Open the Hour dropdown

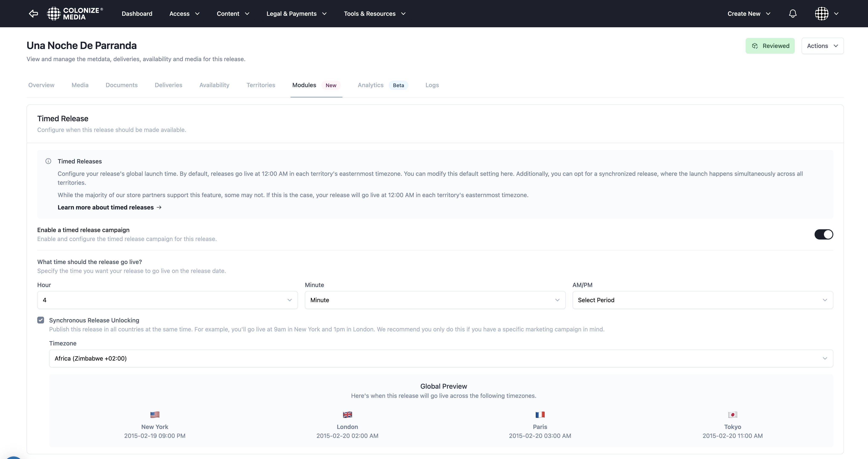click(x=167, y=300)
